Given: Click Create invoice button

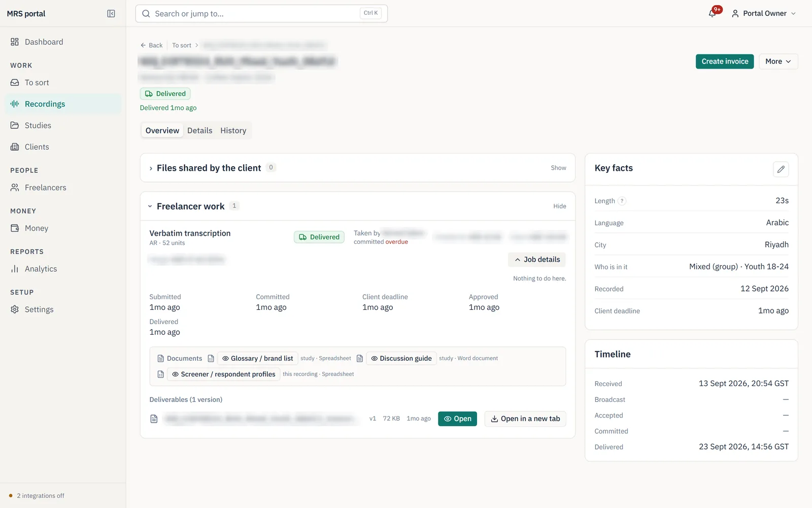Looking at the screenshot, I should (725, 61).
